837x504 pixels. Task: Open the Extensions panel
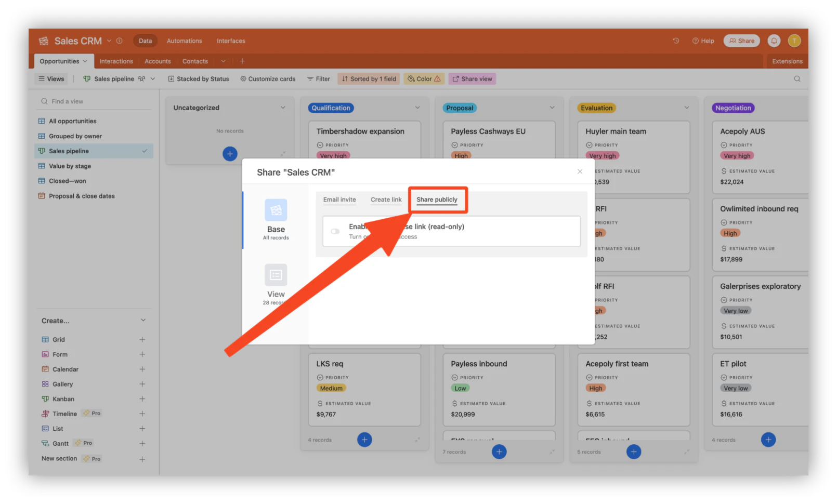click(x=787, y=61)
